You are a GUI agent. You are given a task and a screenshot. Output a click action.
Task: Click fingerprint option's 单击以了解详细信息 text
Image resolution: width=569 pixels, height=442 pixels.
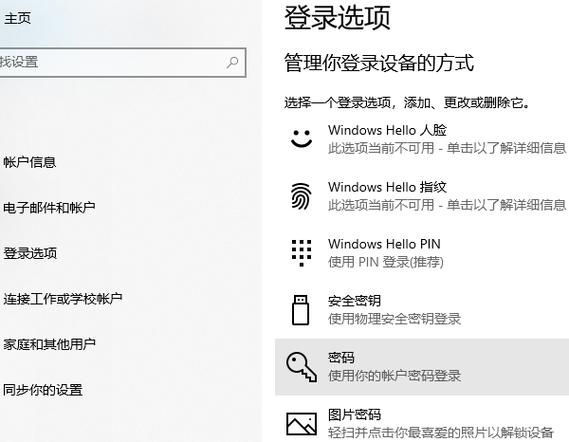[x=506, y=205]
